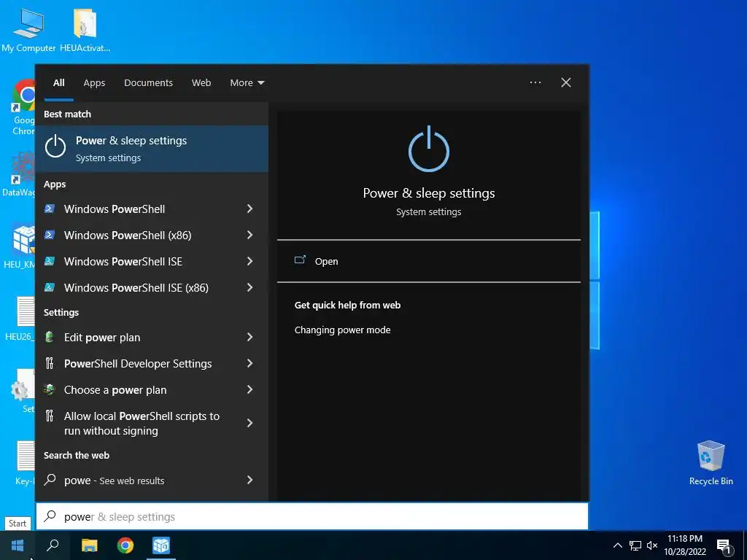The image size is (747, 560).
Task: Show hidden tray icons chevron
Action: (x=617, y=545)
